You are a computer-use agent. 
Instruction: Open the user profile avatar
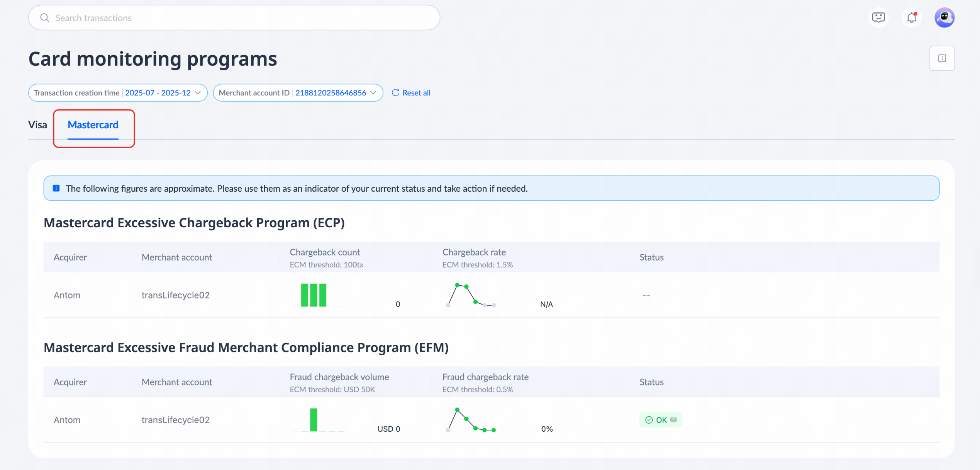(944, 17)
